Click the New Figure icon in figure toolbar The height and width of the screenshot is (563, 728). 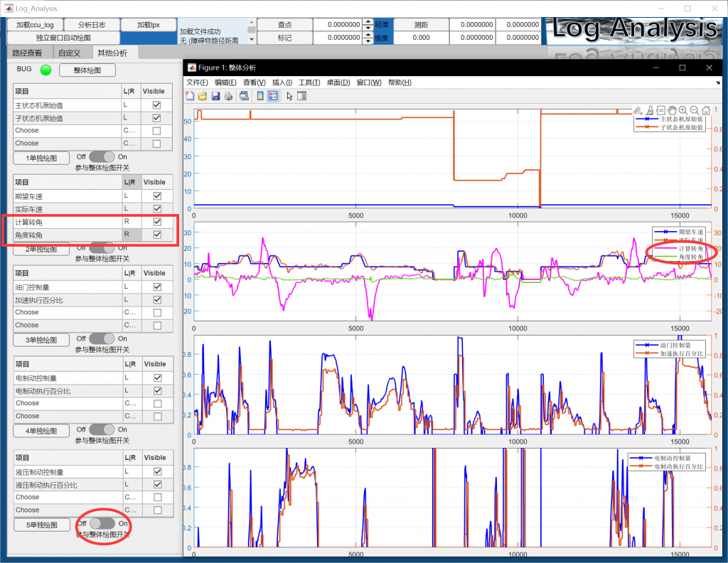pos(191,96)
